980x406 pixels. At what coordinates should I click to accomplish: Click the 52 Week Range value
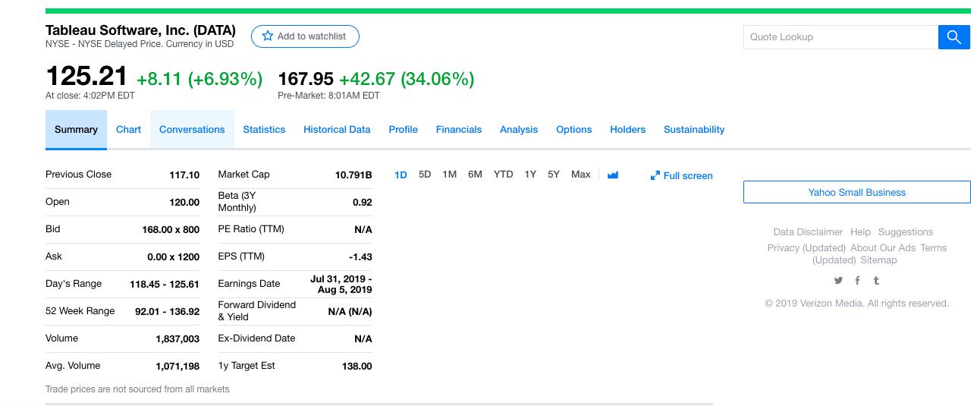click(167, 311)
